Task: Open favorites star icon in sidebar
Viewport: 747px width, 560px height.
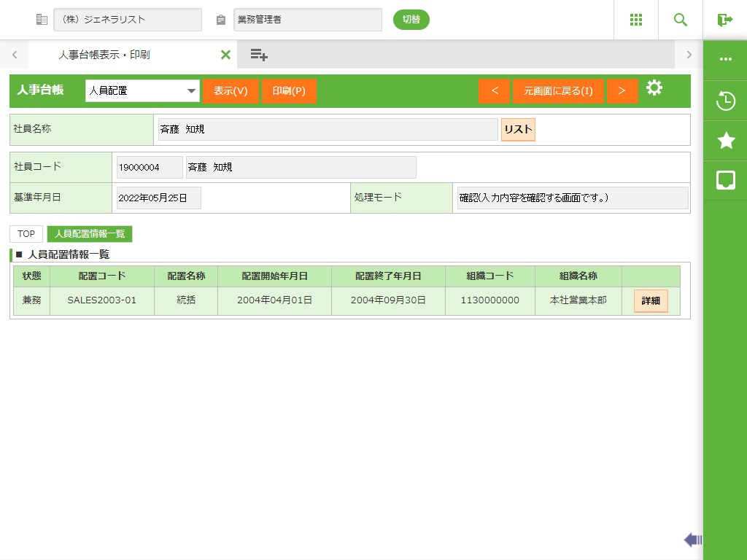Action: (725, 141)
